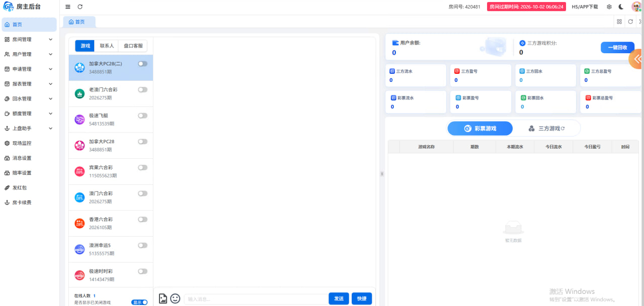This screenshot has height=306, width=644.
Task: Expand the 房间管理 sidebar menu
Action: [x=29, y=39]
